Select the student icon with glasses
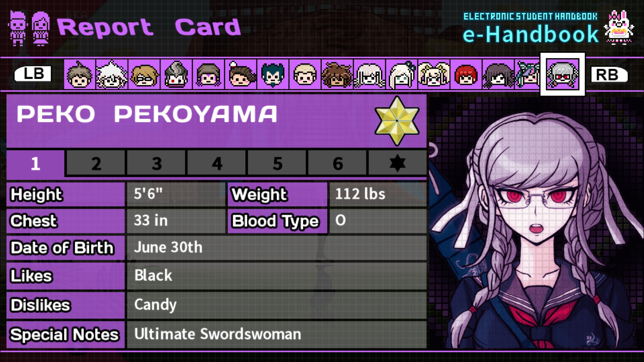The width and height of the screenshot is (644, 362). point(144,74)
